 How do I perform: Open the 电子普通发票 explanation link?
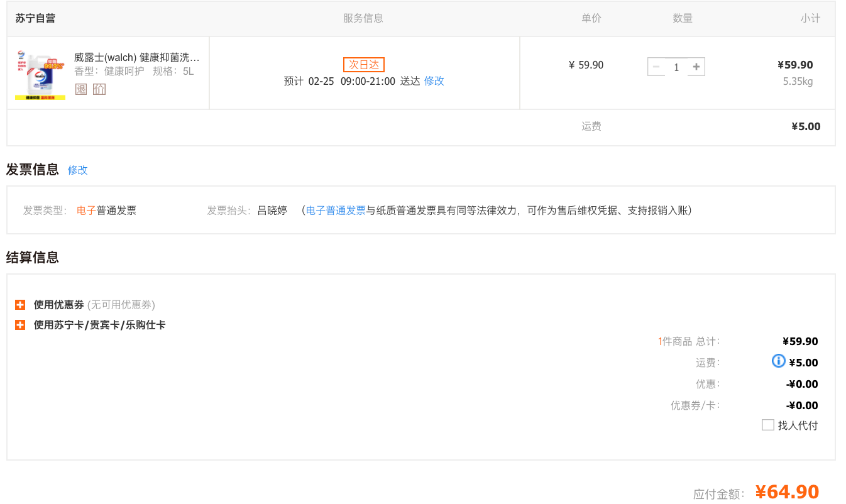tap(336, 211)
